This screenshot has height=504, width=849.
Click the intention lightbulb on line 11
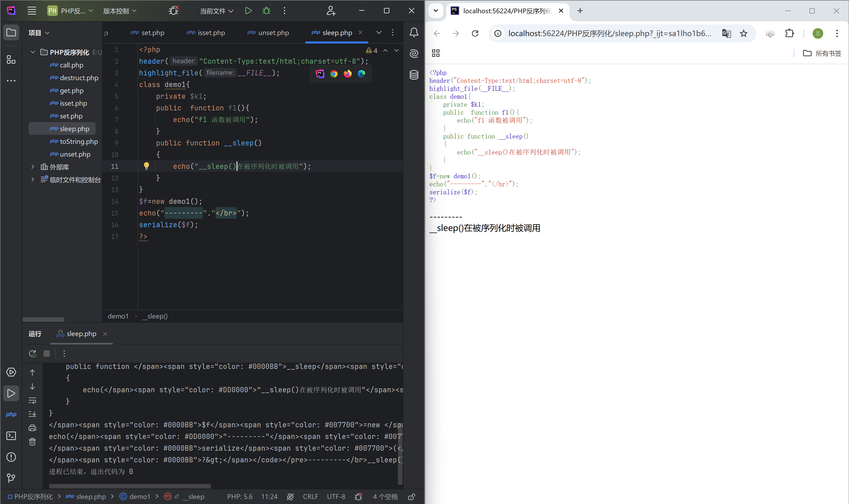click(x=146, y=166)
